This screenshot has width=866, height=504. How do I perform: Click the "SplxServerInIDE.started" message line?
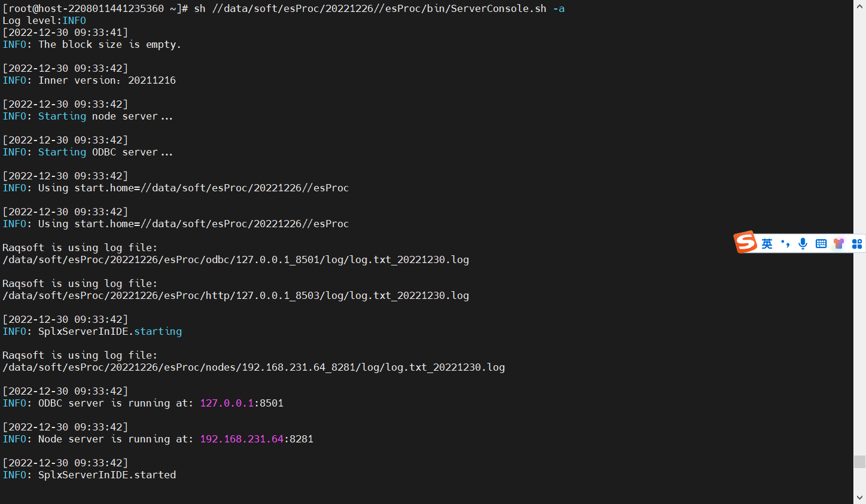tap(107, 475)
